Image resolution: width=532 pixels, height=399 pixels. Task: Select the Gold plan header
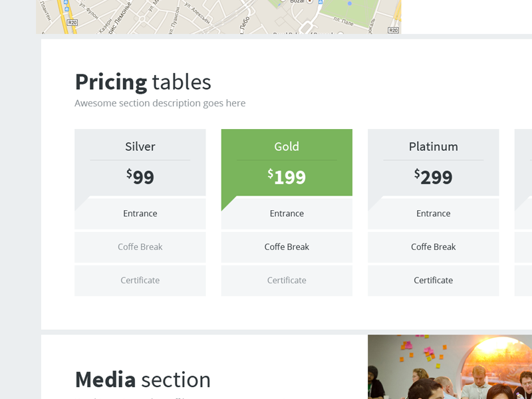287,146
